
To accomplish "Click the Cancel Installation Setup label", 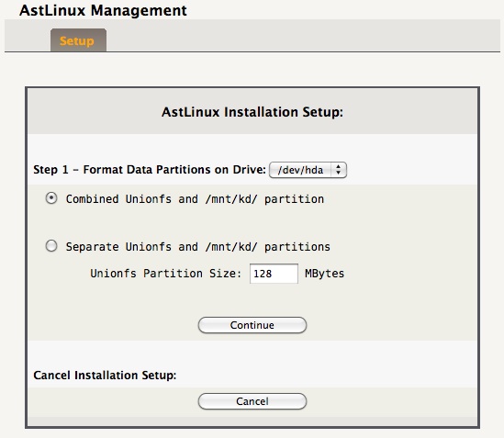I will click(105, 376).
